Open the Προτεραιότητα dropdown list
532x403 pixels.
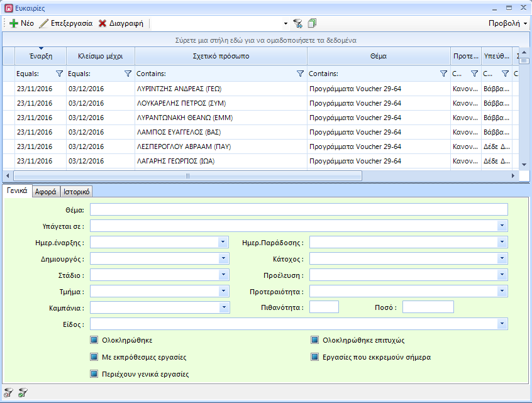(502, 291)
